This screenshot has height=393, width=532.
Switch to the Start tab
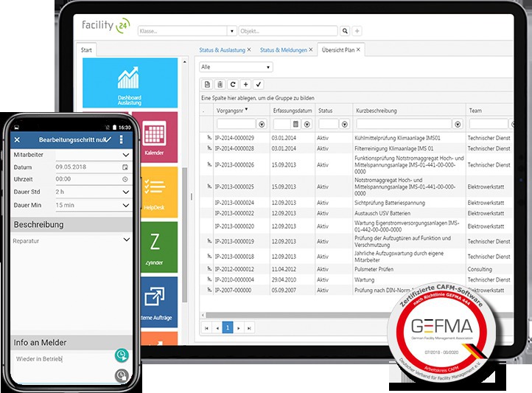(x=86, y=50)
